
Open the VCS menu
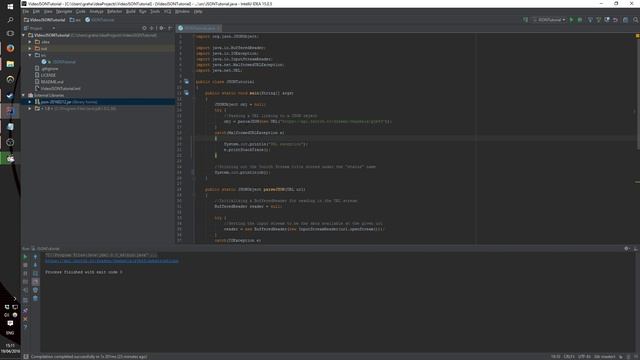[x=167, y=11]
